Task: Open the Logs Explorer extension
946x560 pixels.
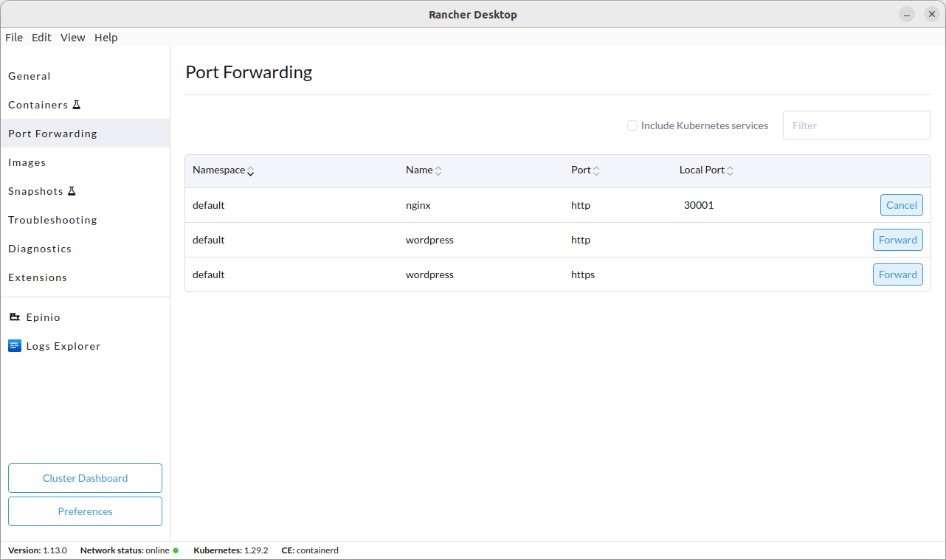Action: point(85,346)
